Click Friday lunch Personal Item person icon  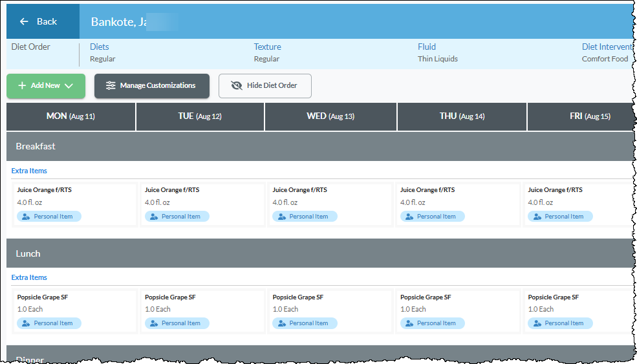click(537, 323)
